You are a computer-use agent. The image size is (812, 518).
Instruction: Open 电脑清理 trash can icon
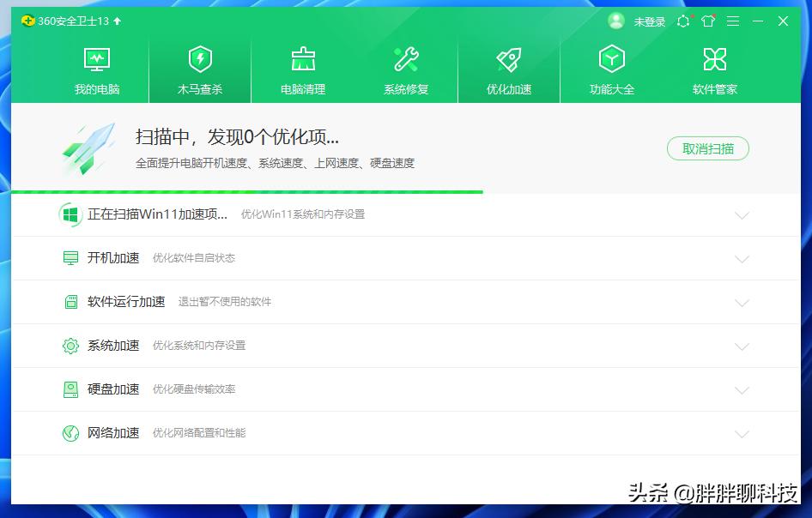pyautogui.click(x=303, y=59)
